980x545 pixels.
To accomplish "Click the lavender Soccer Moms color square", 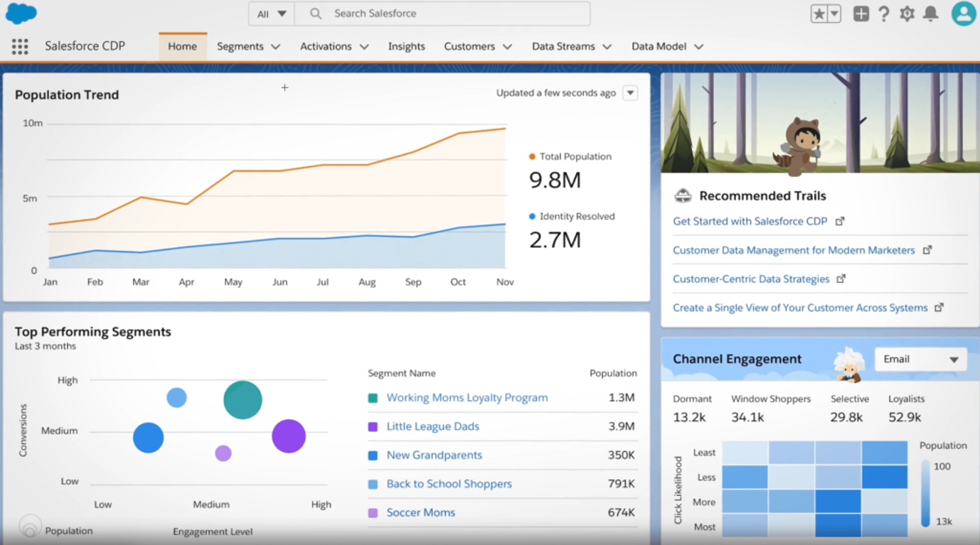I will click(373, 512).
